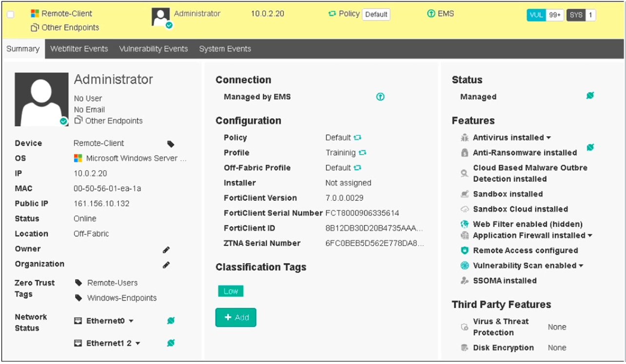626x364 pixels.
Task: Click the Administrator profile avatar image
Action: click(x=41, y=99)
